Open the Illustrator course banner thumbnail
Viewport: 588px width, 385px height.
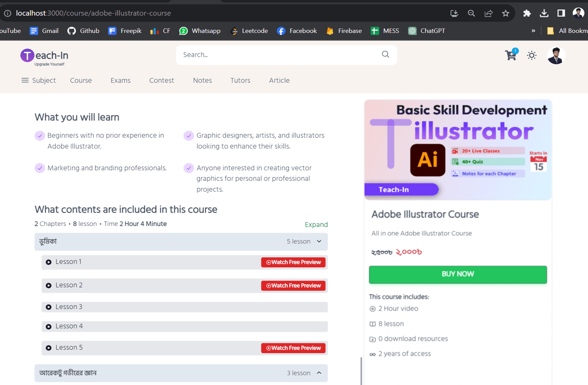pyautogui.click(x=458, y=150)
